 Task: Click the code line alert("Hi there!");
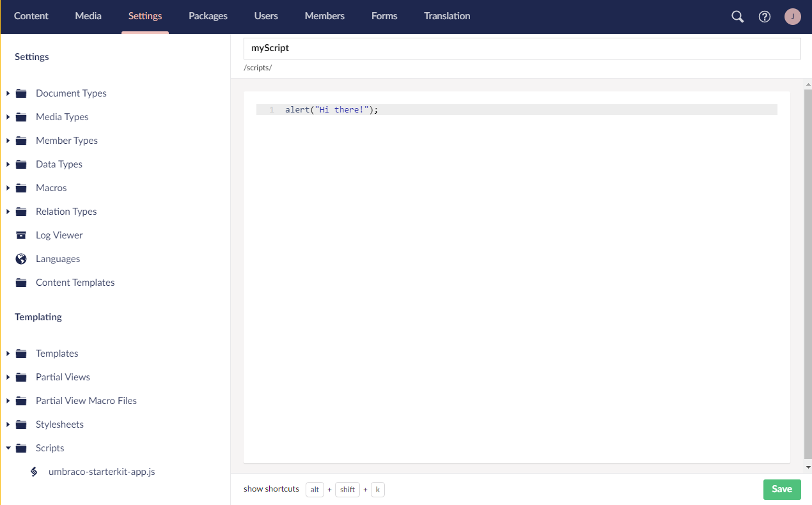pyautogui.click(x=332, y=110)
